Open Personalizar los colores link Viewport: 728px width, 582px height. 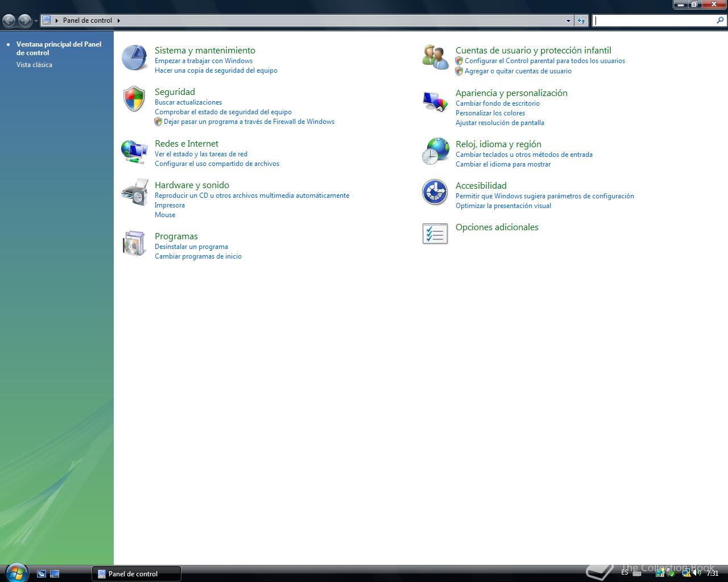490,113
